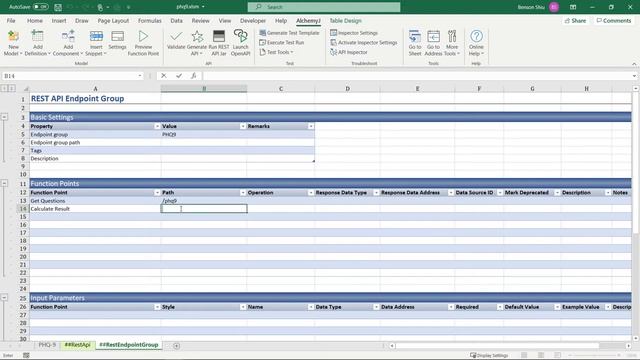Click Add Definition in the ribbon
640x360 pixels.
(37, 43)
